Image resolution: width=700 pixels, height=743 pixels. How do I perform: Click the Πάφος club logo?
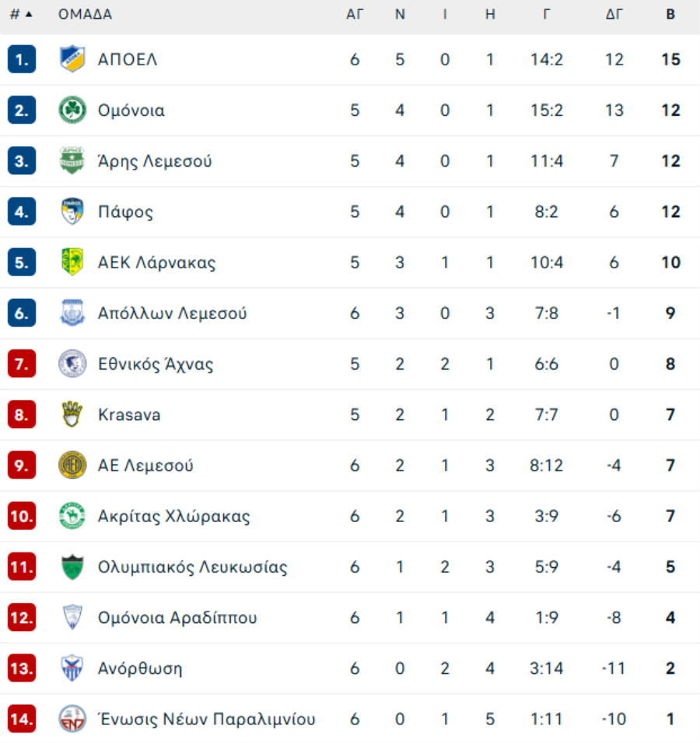click(72, 212)
